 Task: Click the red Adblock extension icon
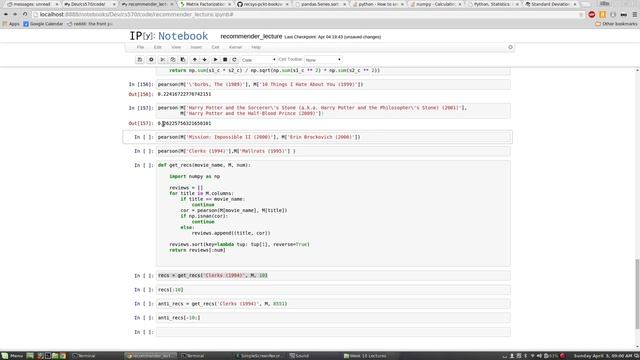click(x=591, y=15)
